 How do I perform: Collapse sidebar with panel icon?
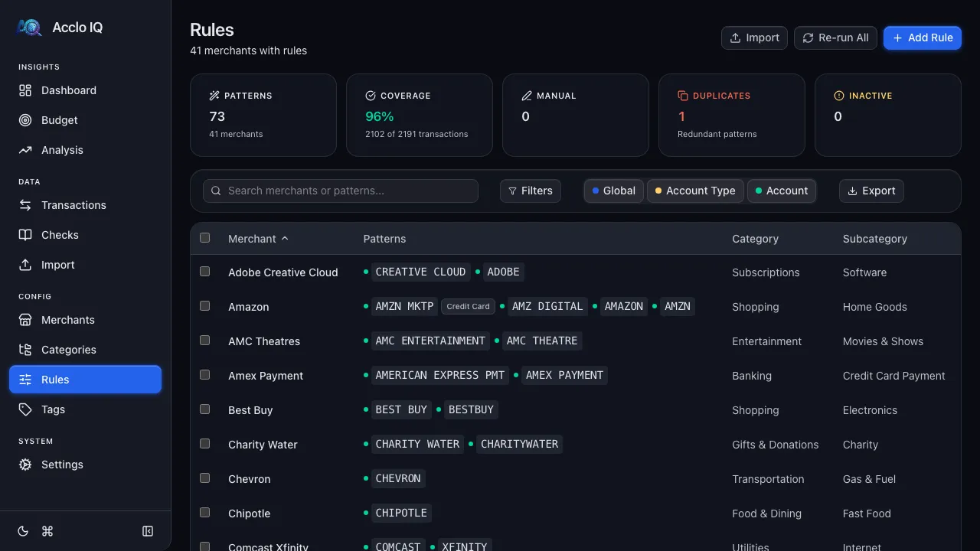(x=148, y=531)
